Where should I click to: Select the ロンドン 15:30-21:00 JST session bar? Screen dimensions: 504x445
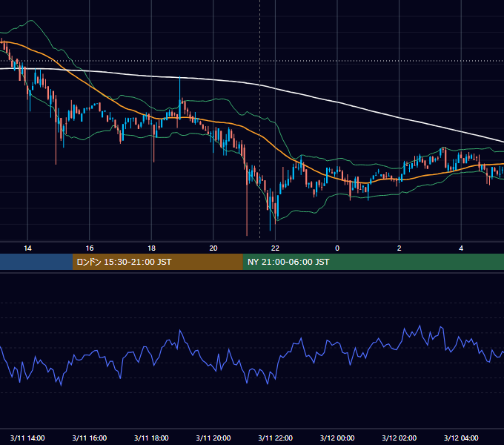coord(157,262)
